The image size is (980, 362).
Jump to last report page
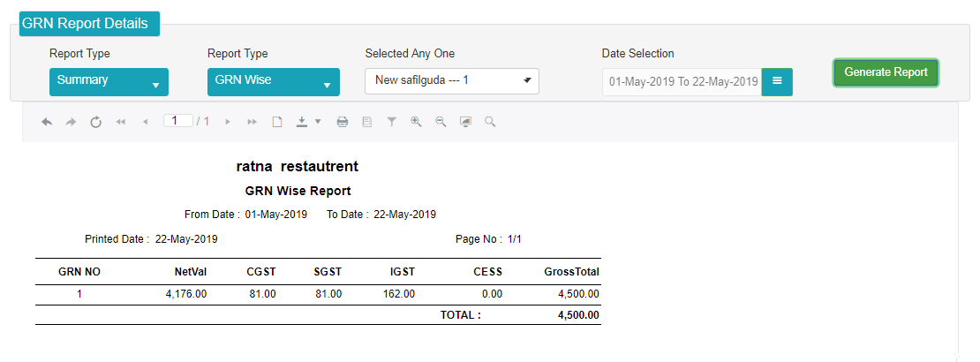pyautogui.click(x=252, y=122)
